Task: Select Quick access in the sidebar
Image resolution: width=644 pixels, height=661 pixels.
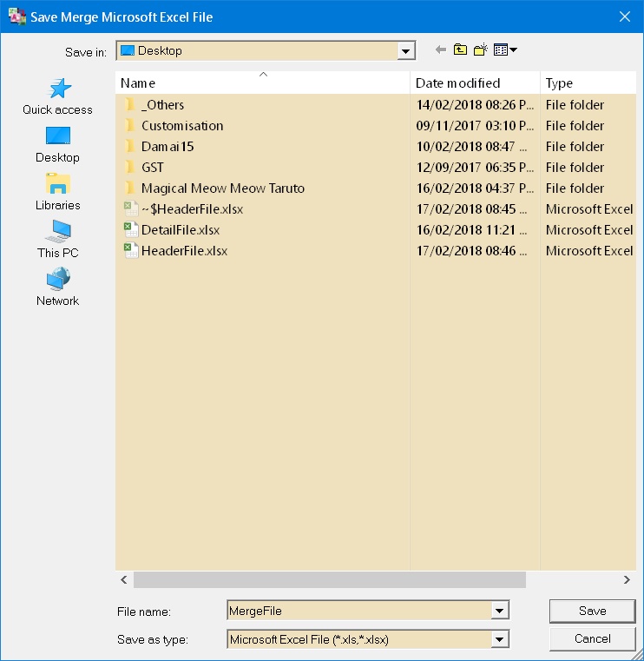Action: click(57, 96)
